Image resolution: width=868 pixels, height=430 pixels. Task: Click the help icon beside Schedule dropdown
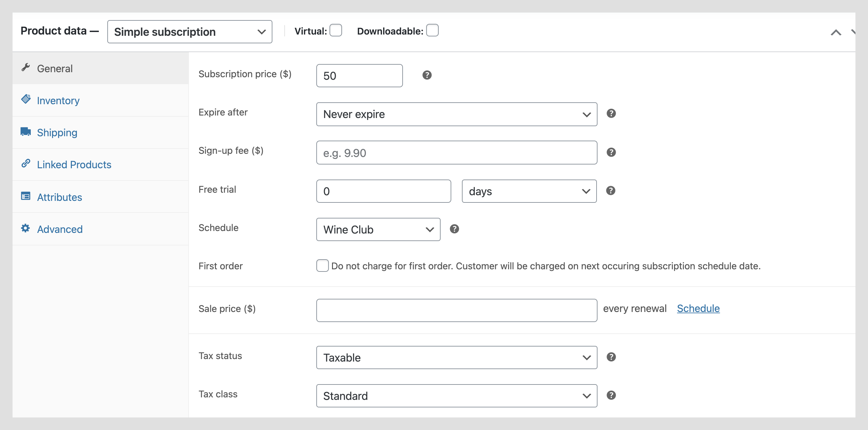[454, 229]
